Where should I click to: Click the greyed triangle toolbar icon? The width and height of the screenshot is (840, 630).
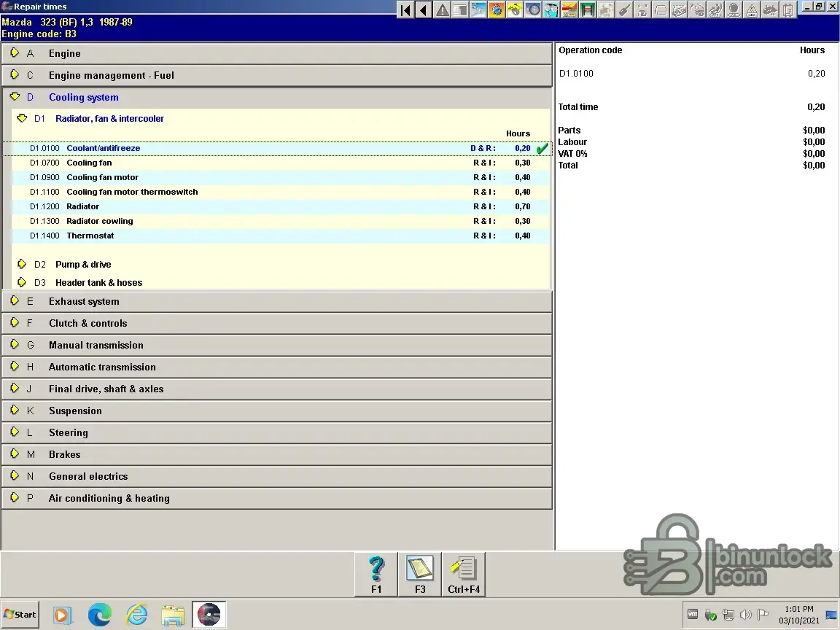point(752,9)
